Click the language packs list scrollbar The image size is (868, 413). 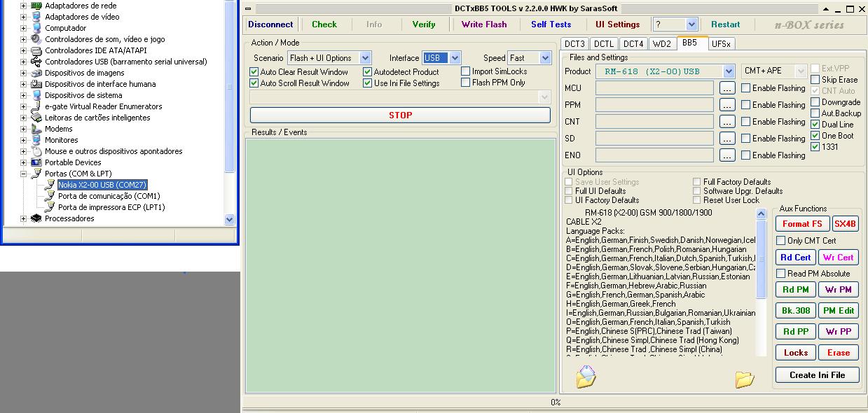(x=762, y=282)
